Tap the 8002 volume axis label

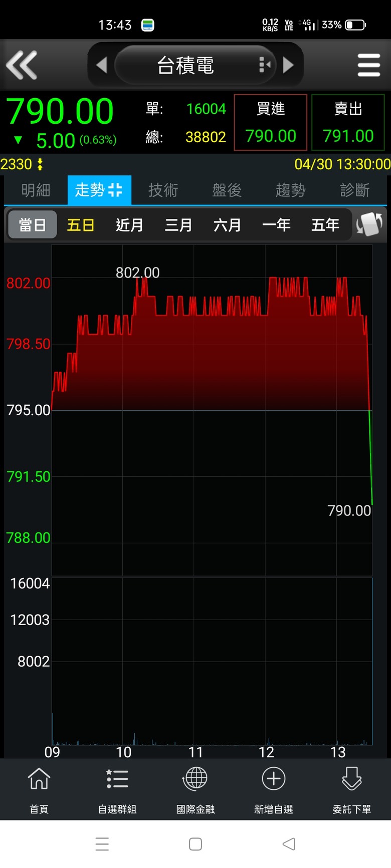(x=34, y=662)
